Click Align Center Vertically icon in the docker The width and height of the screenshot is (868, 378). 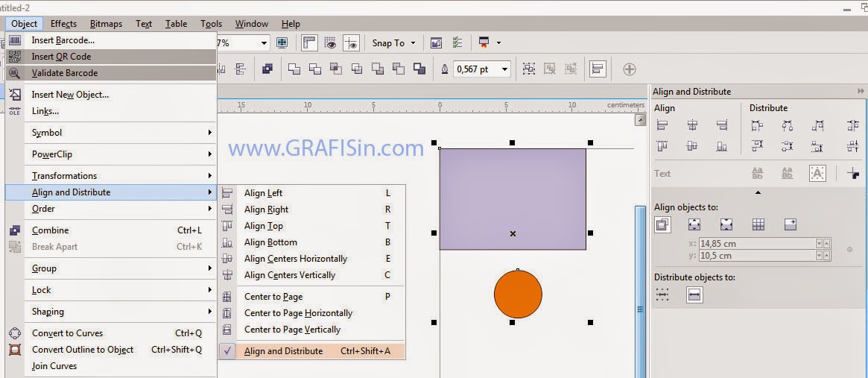tap(692, 146)
